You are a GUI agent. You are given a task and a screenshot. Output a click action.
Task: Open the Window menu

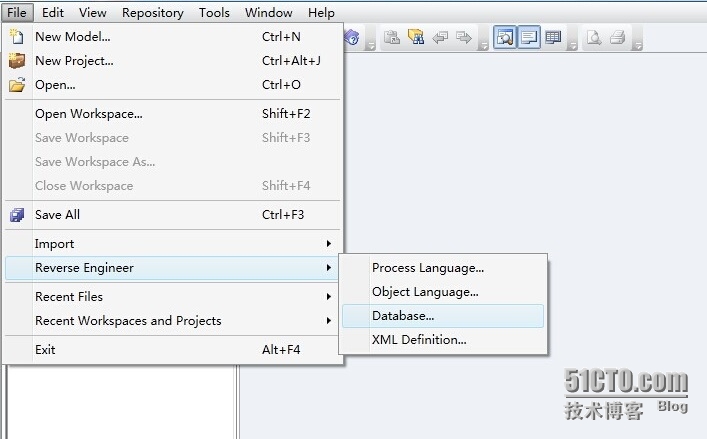pyautogui.click(x=269, y=13)
